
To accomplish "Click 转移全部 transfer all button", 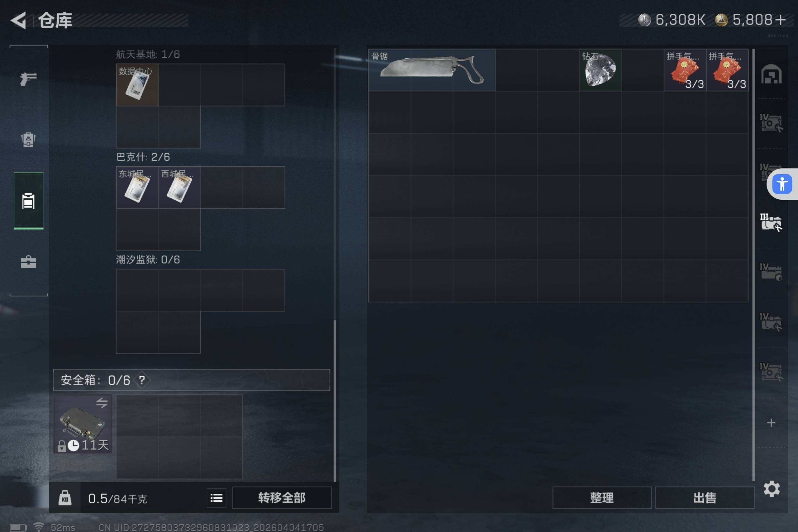I will [282, 498].
